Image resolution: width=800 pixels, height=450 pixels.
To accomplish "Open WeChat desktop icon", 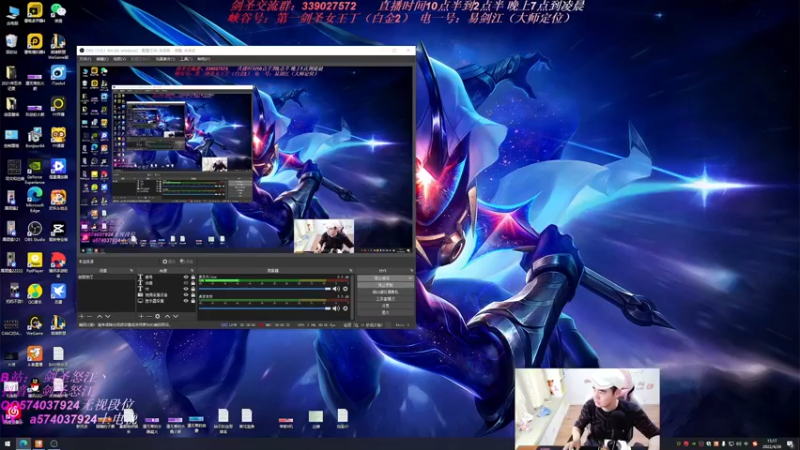I will (58, 12).
